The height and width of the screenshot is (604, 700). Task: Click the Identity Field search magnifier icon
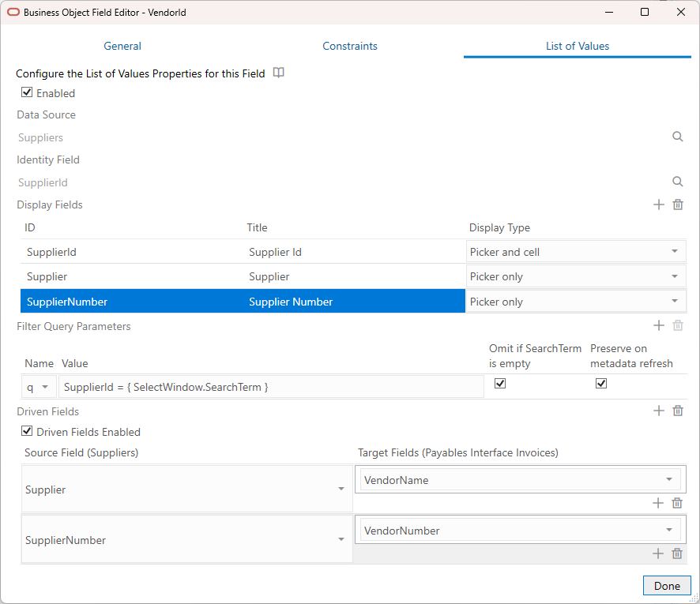tap(677, 182)
